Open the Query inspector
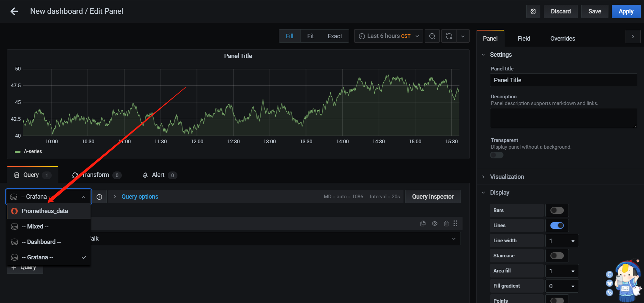This screenshot has height=303, width=644. (x=433, y=197)
